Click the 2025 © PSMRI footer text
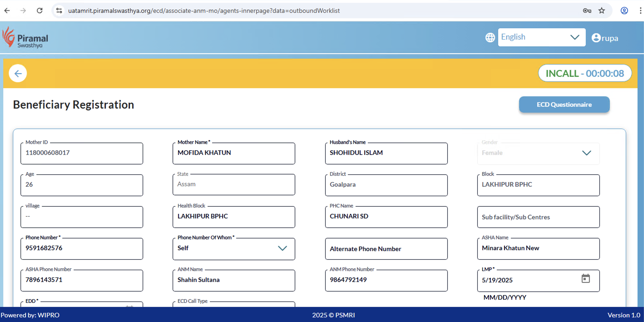The height and width of the screenshot is (322, 644). [x=334, y=315]
